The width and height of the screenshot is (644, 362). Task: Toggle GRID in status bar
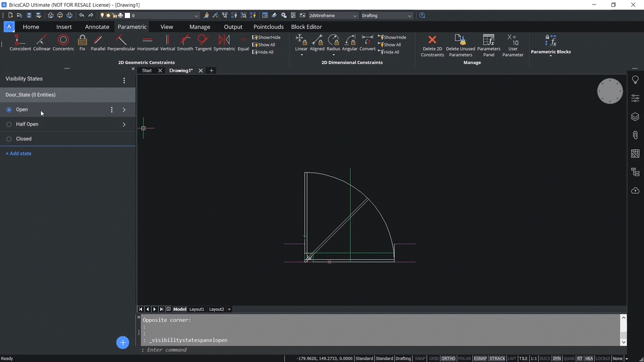[x=434, y=358]
